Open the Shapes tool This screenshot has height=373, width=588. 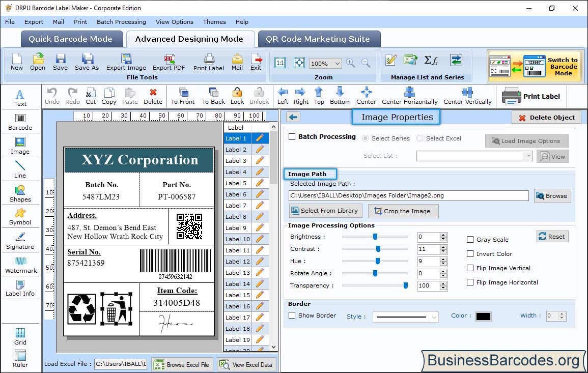20,194
